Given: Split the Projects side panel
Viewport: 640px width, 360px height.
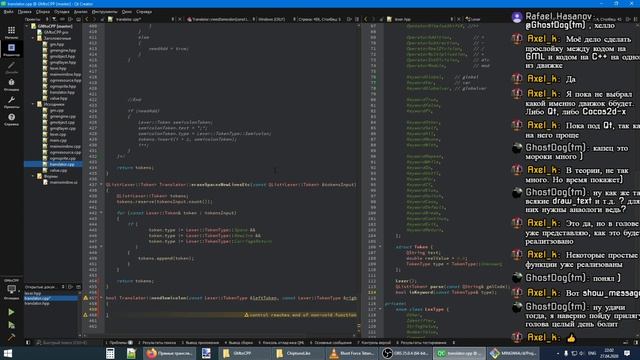Looking at the screenshot, I should tap(70, 19).
